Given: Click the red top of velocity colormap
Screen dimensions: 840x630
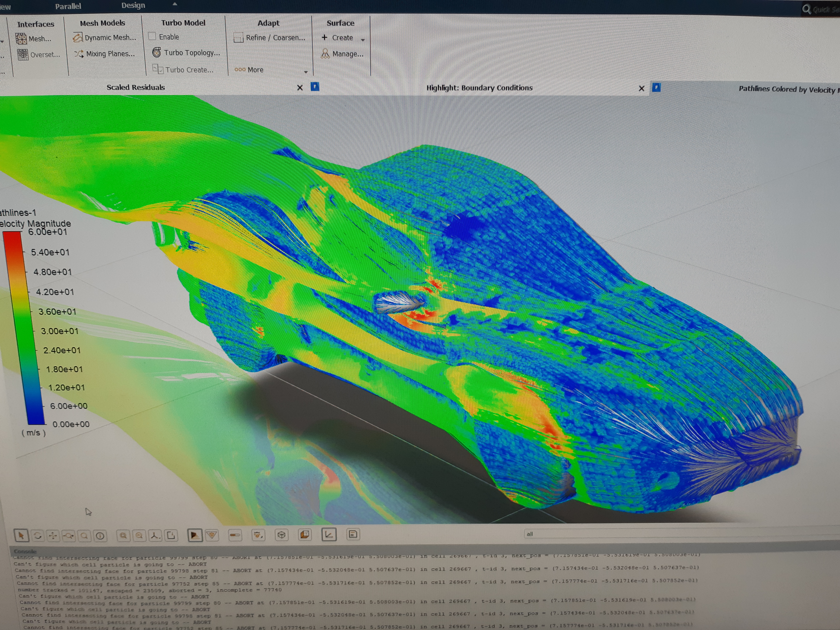Looking at the screenshot, I should [x=13, y=239].
